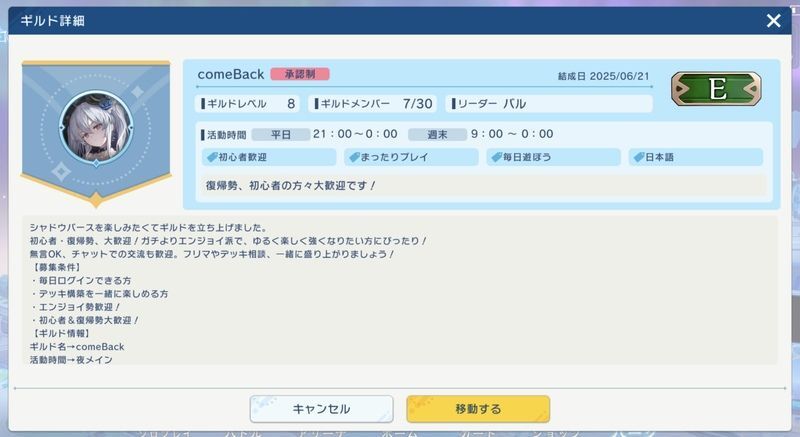
Task: Click the リーダー バル field
Action: 550,103
